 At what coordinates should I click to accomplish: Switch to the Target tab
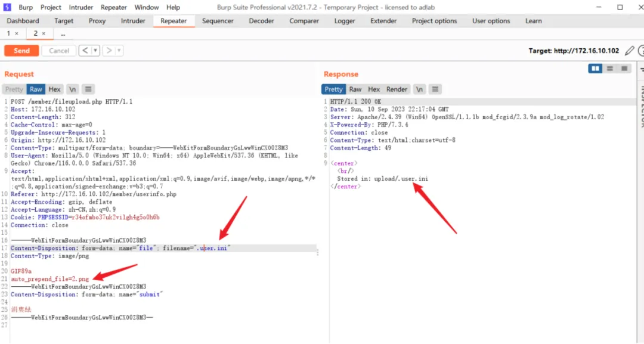[64, 21]
